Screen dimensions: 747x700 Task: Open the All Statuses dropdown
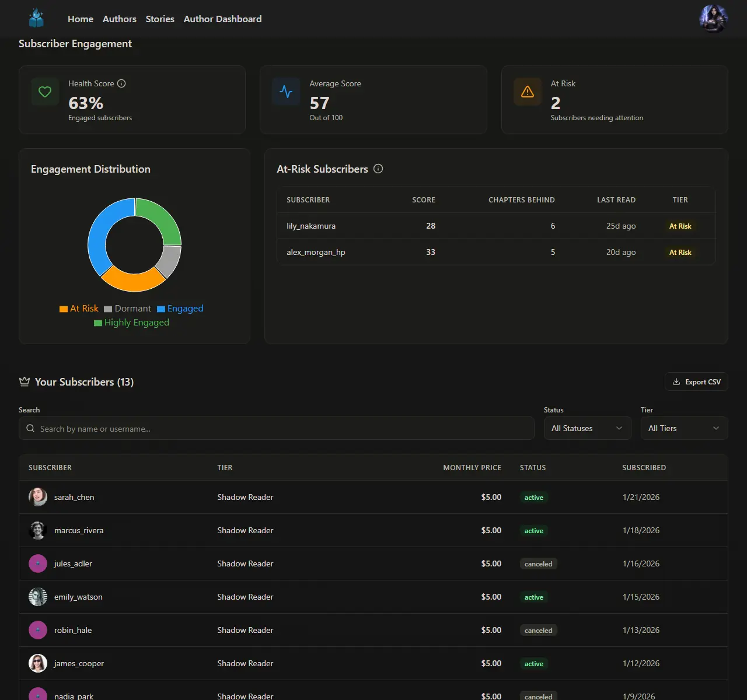point(587,428)
